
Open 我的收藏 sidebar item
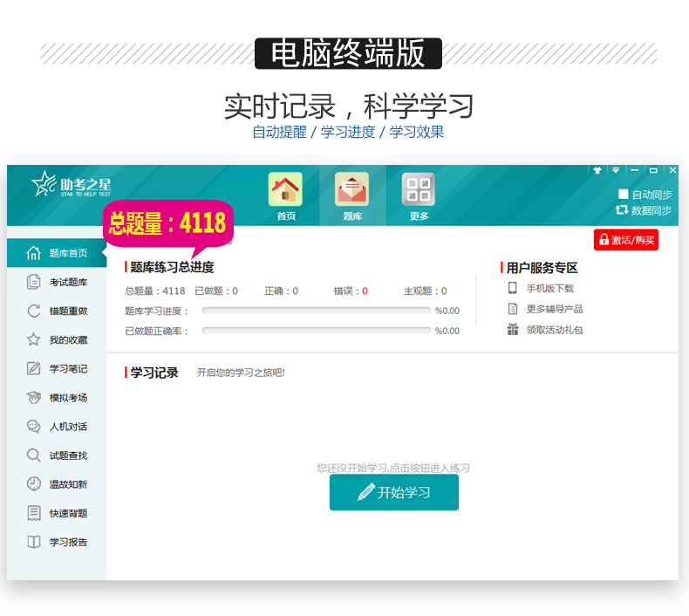(x=57, y=339)
